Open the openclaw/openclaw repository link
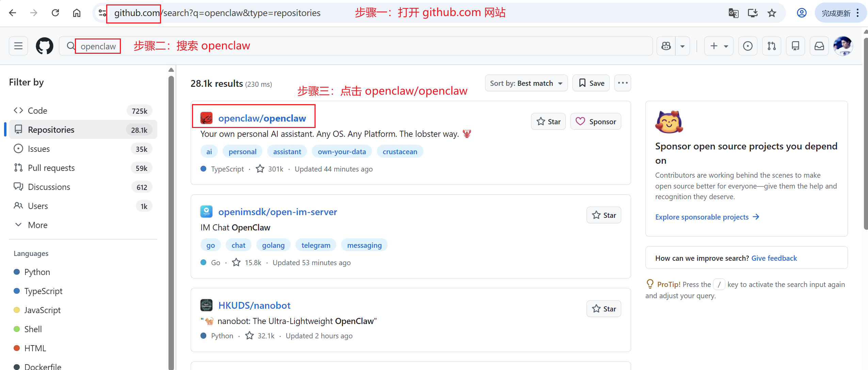 [262, 118]
